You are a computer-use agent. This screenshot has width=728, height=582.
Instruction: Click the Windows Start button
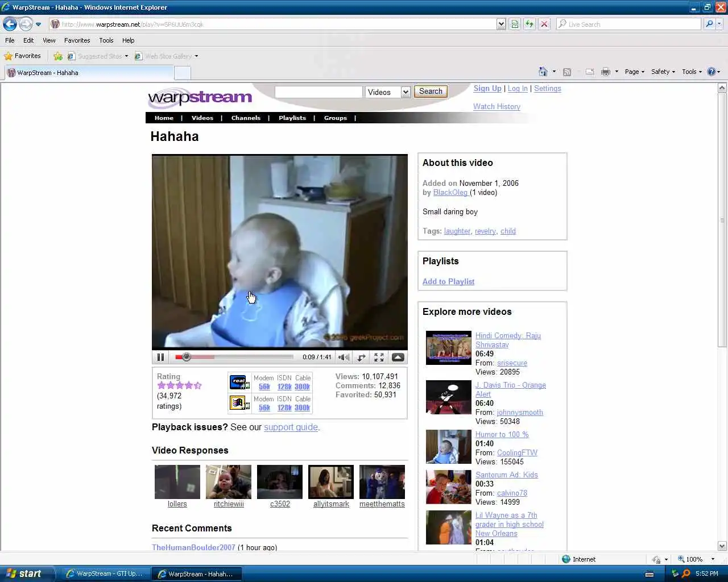27,573
